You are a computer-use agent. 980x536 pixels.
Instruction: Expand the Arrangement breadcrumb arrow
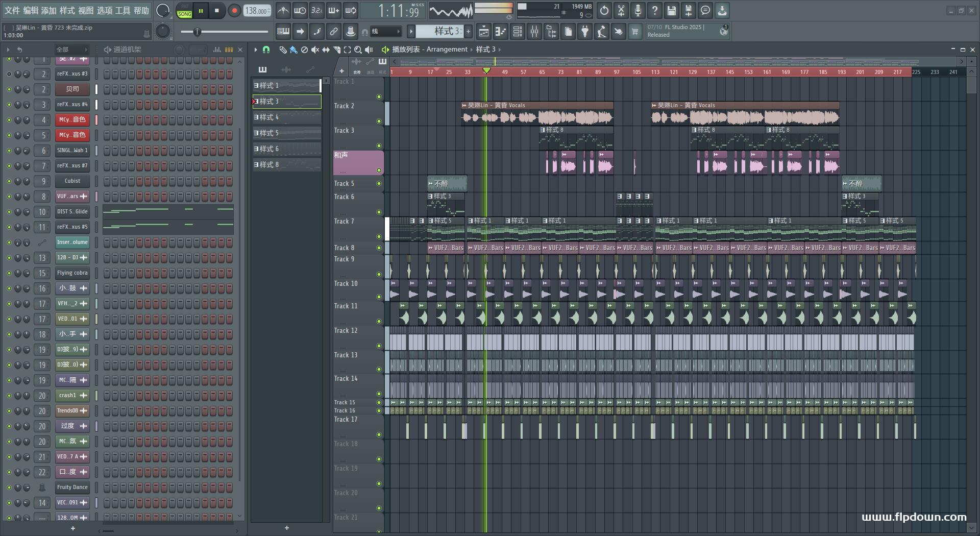pos(471,50)
